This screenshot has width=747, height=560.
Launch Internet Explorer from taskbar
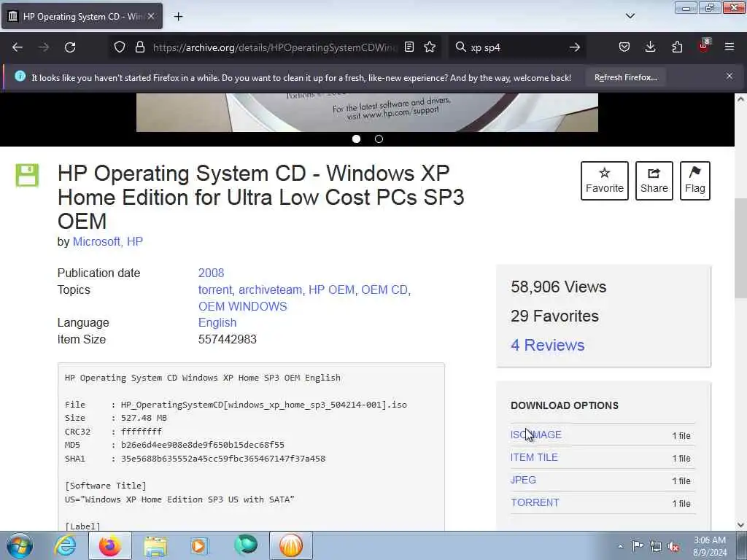click(x=65, y=545)
